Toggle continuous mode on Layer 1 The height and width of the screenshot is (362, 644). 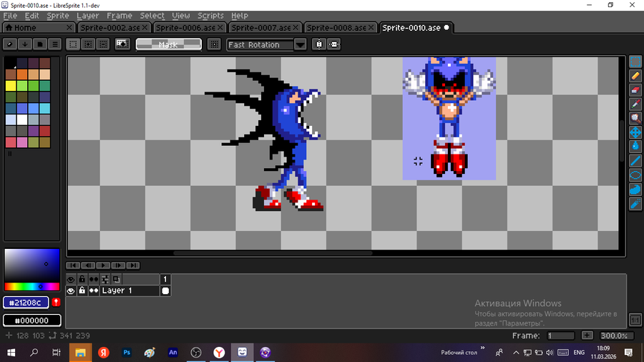coord(93,291)
